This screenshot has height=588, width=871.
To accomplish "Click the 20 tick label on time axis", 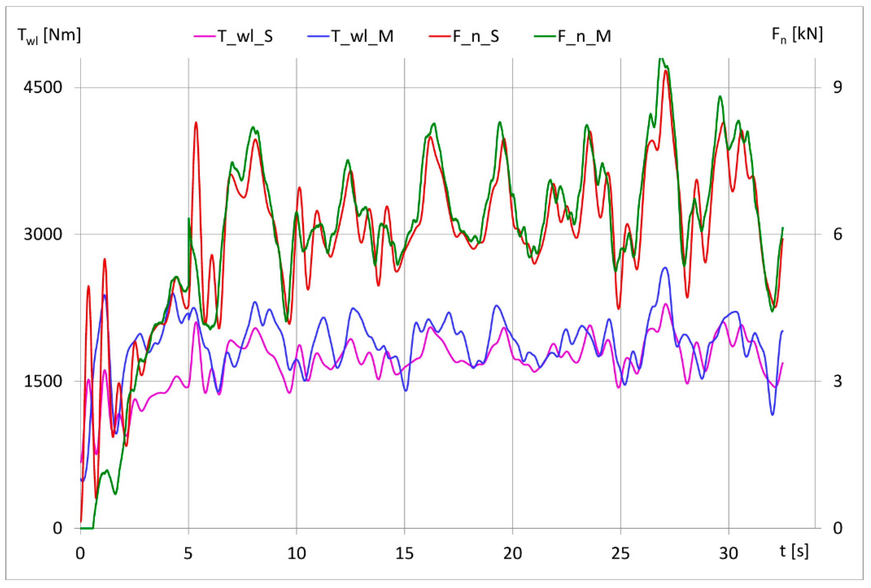I will tap(512, 553).
